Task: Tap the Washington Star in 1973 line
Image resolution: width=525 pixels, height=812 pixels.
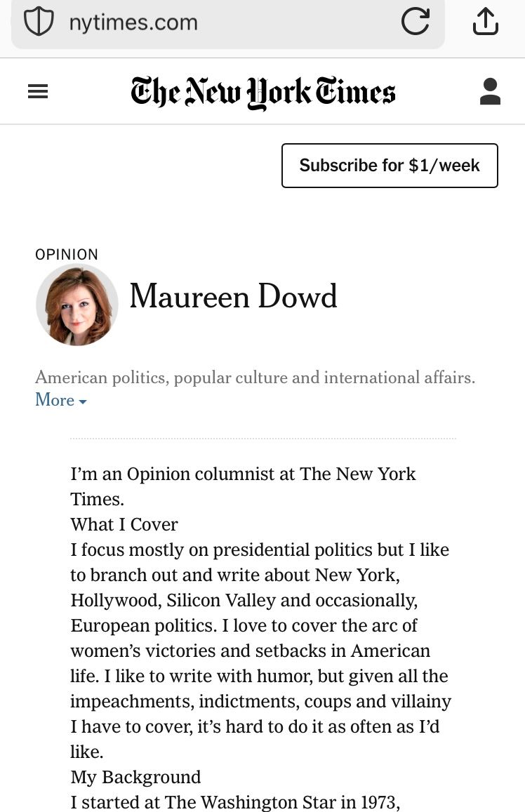Action: (x=235, y=802)
